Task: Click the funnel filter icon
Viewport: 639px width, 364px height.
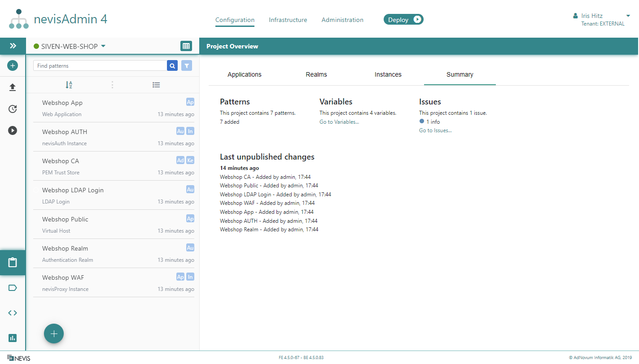Action: tap(187, 65)
